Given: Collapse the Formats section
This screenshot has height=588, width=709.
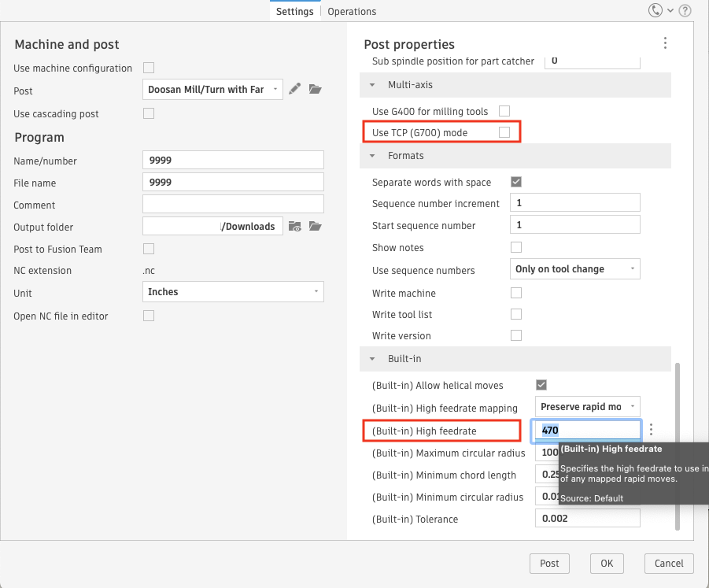Looking at the screenshot, I should point(373,156).
